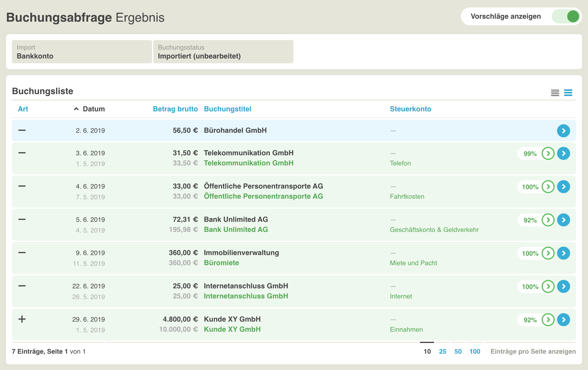Image resolution: width=588 pixels, height=370 pixels.
Task: Show 50 entries per page
Action: click(458, 351)
